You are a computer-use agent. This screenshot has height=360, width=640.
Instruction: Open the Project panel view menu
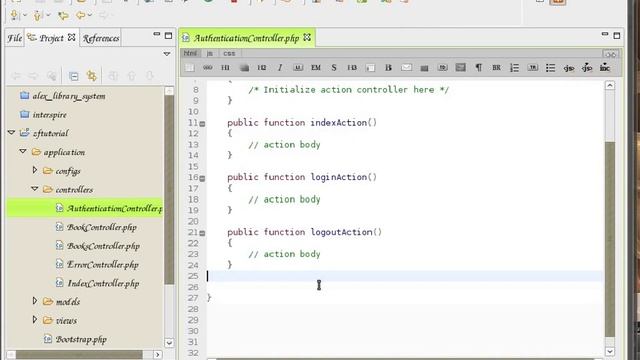(167, 54)
